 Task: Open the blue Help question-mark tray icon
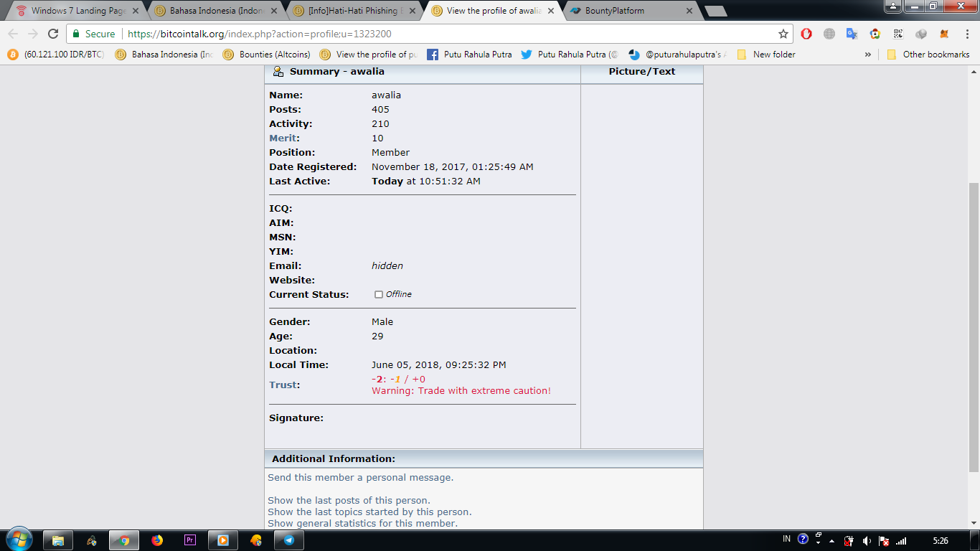(x=803, y=539)
